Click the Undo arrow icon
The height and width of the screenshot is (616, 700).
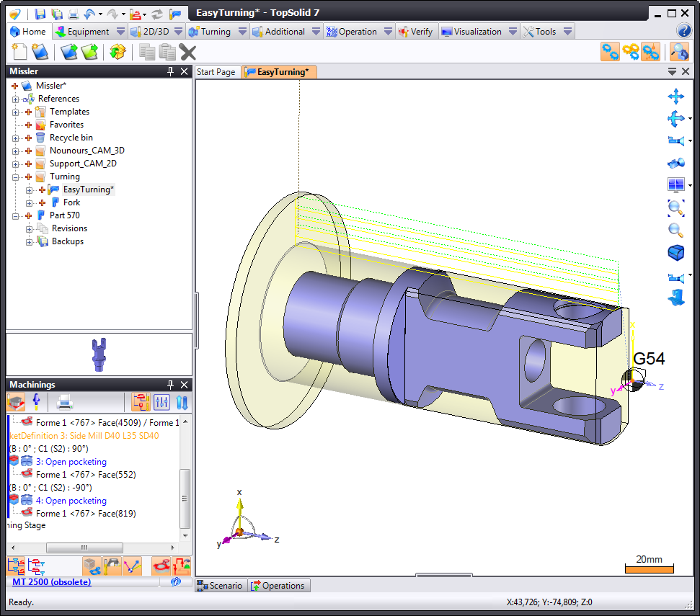coord(89,14)
